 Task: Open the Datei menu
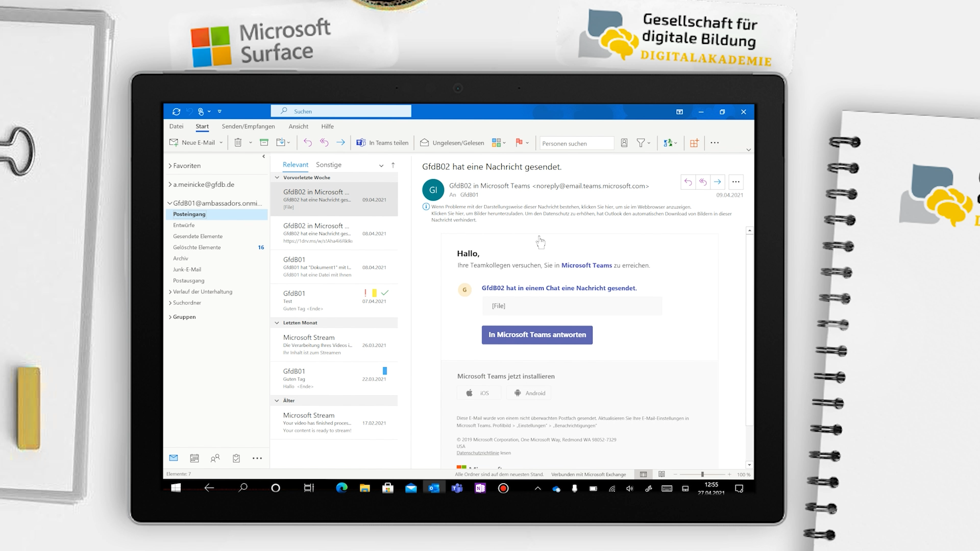click(x=176, y=127)
